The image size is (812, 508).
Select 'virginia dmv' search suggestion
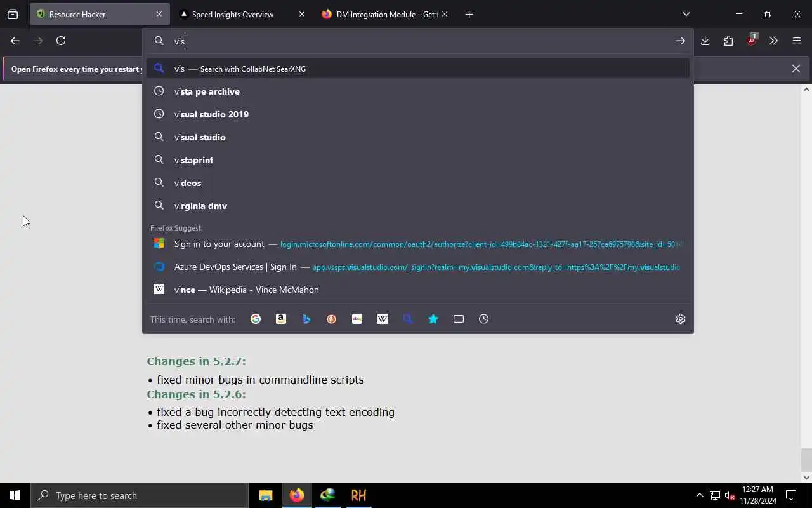tap(418, 206)
